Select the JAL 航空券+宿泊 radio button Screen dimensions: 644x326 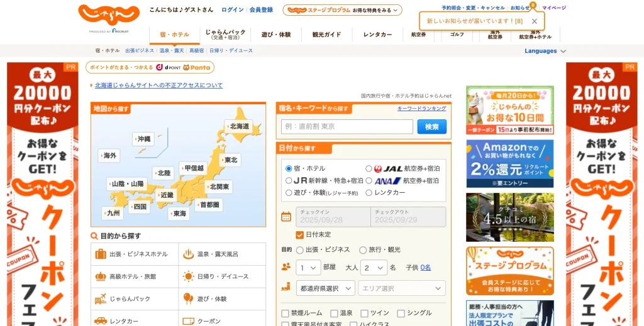369,168
